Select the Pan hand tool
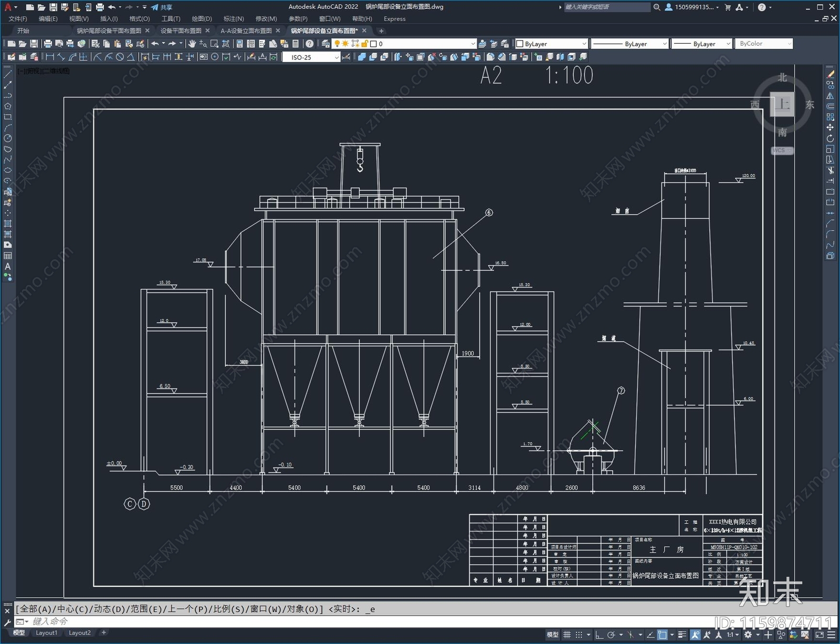Image resolution: width=840 pixels, height=644 pixels. coord(192,44)
